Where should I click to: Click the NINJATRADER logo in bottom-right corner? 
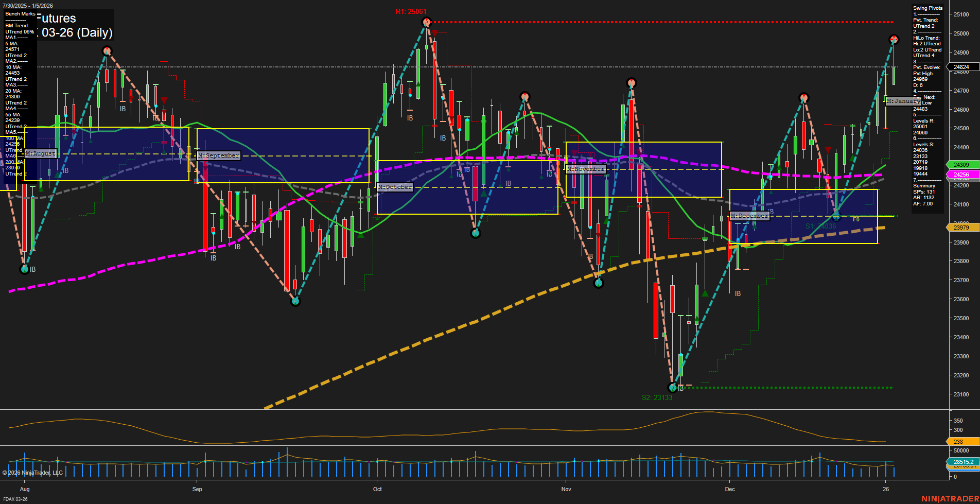949,497
